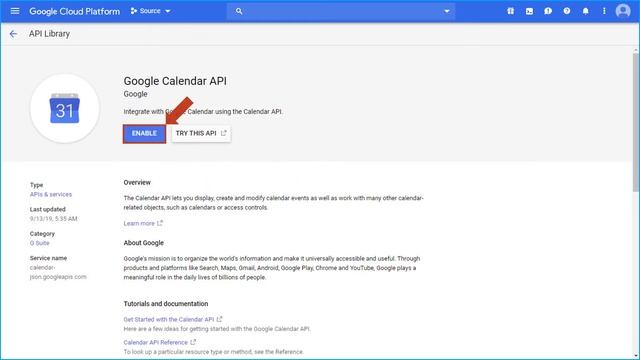Click the vertical page scrollbar

coord(636,122)
